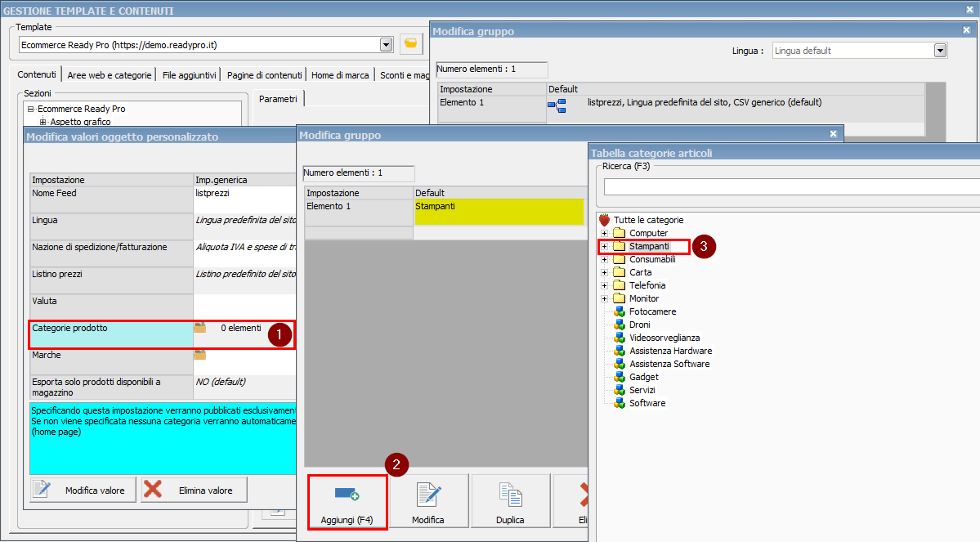Click the Software category icon
The height and width of the screenshot is (542, 980).
tap(620, 403)
